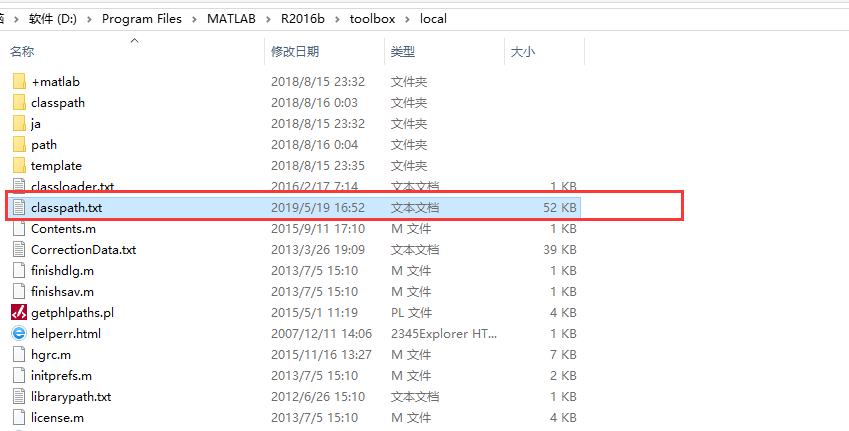Expand chevron after Program Files in path

194,19
